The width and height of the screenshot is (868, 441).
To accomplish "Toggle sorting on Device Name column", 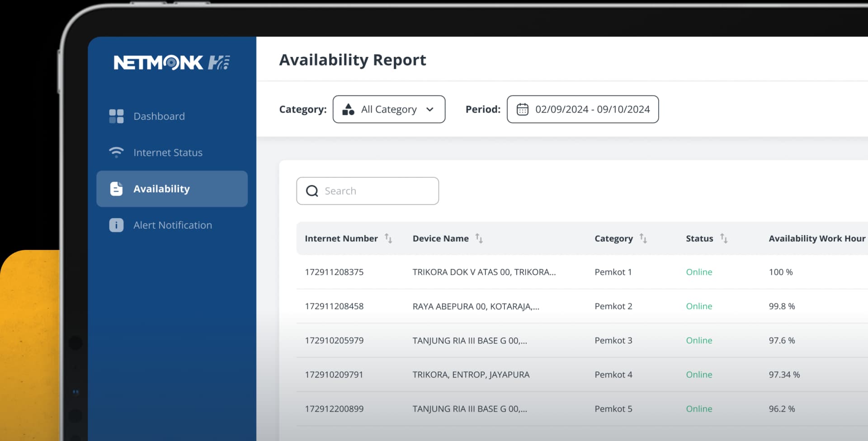I will [479, 238].
